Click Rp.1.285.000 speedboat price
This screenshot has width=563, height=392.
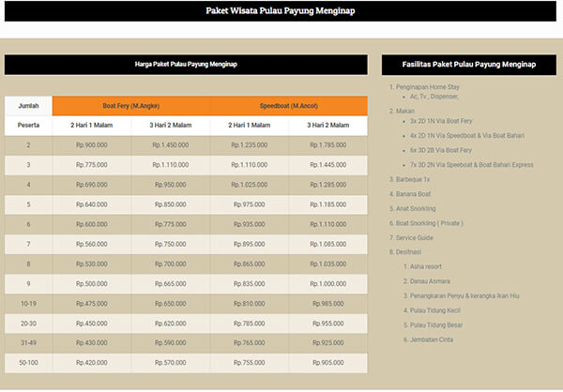coord(328,185)
